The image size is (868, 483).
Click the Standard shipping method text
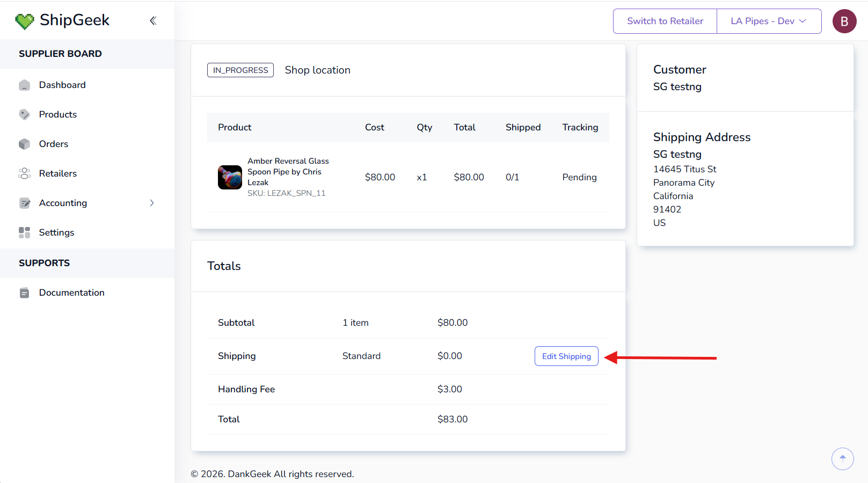[x=361, y=356]
